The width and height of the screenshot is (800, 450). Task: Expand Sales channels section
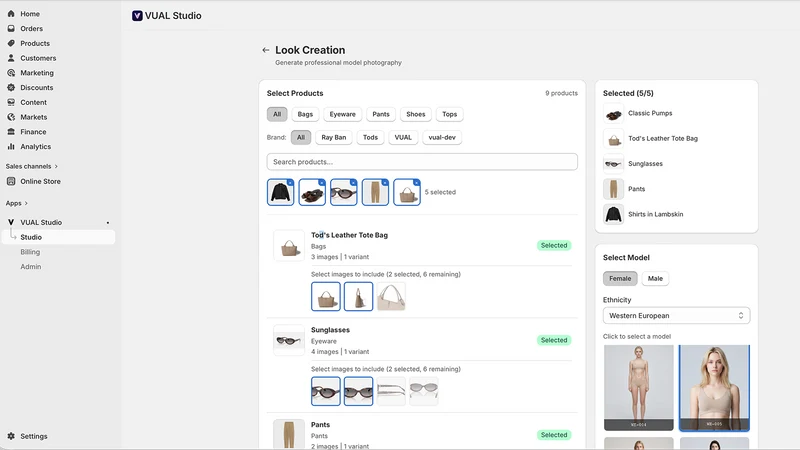click(x=32, y=166)
